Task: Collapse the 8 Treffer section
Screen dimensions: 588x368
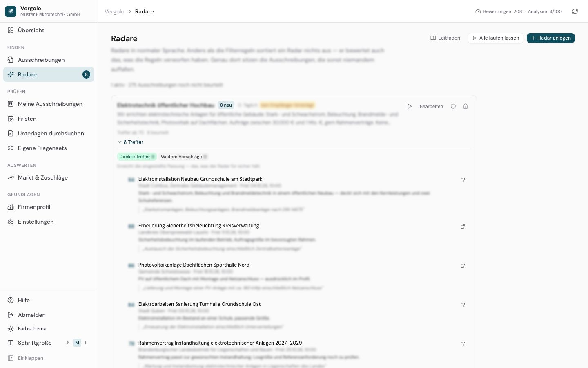Action: [131, 142]
